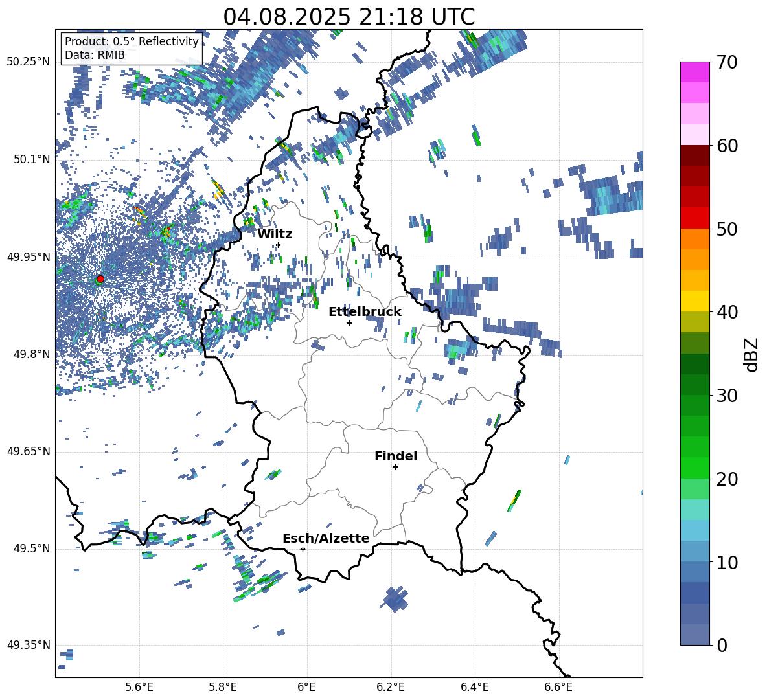Click the 49.65°N latitude label
The image size is (767, 700).
tap(29, 451)
